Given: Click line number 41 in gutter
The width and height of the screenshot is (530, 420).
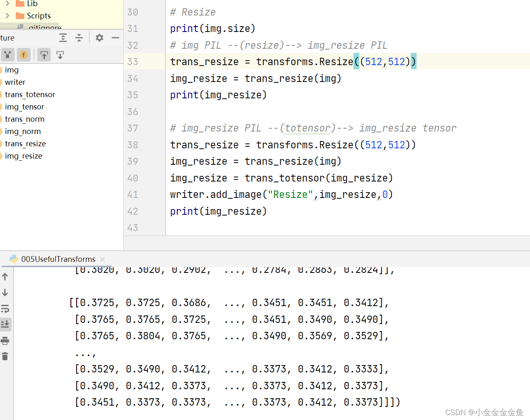Looking at the screenshot, I should [133, 195].
